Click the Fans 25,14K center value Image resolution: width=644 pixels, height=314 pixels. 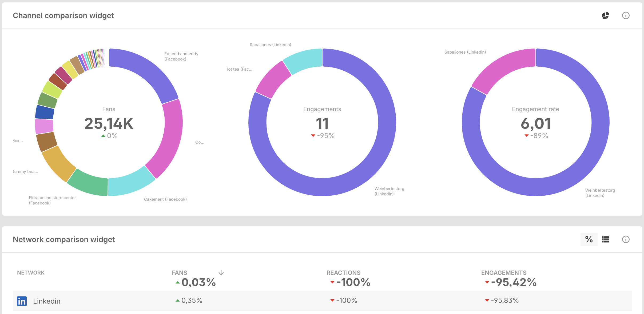coord(109,124)
